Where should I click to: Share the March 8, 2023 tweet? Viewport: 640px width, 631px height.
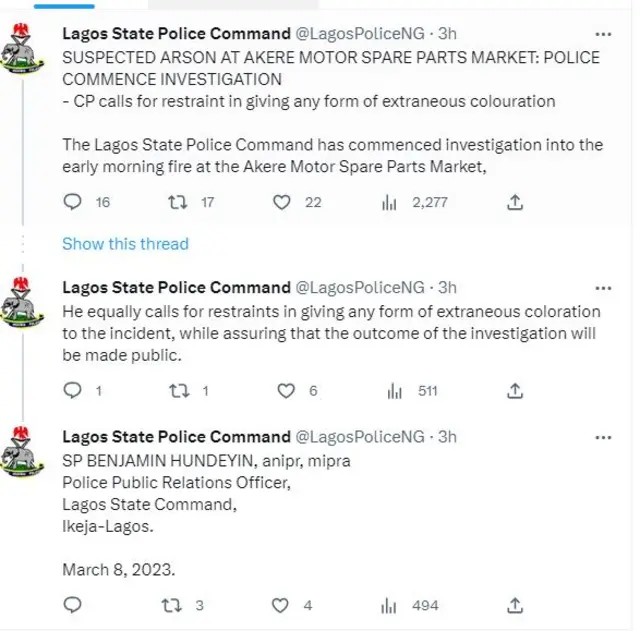pyautogui.click(x=514, y=605)
